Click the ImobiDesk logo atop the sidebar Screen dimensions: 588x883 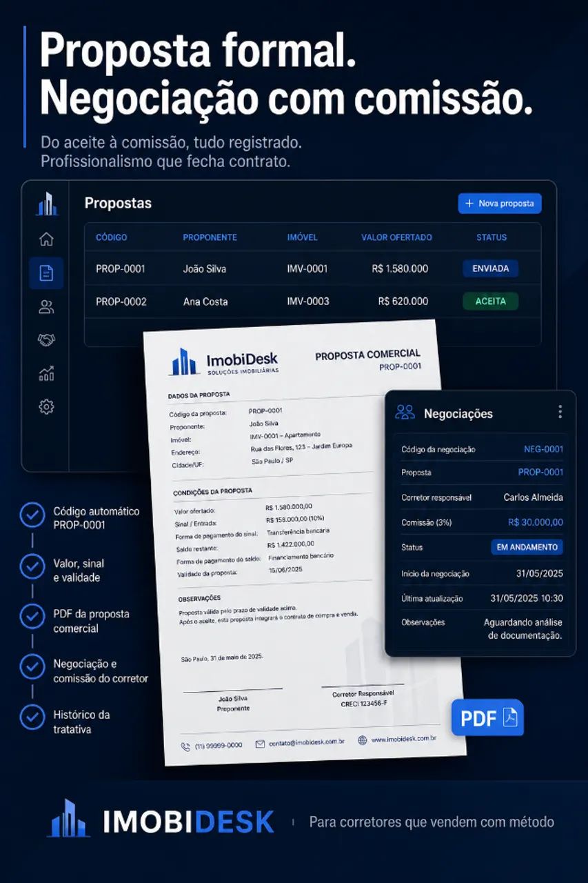(46, 204)
